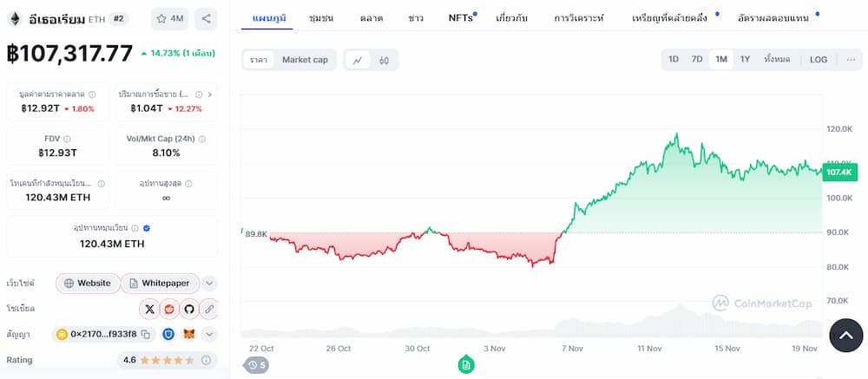Click the blue shield wallet icon
Viewport: 868px width, 379px height.
pos(168,334)
